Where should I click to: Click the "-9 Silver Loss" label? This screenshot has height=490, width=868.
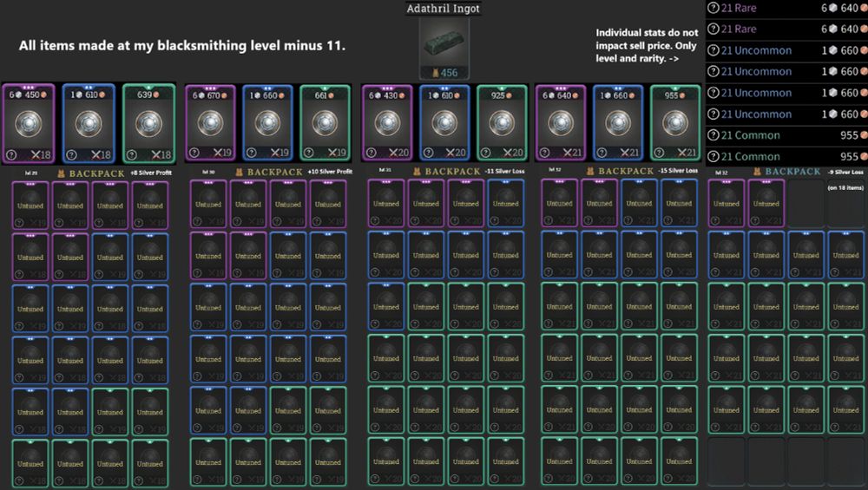pos(845,172)
